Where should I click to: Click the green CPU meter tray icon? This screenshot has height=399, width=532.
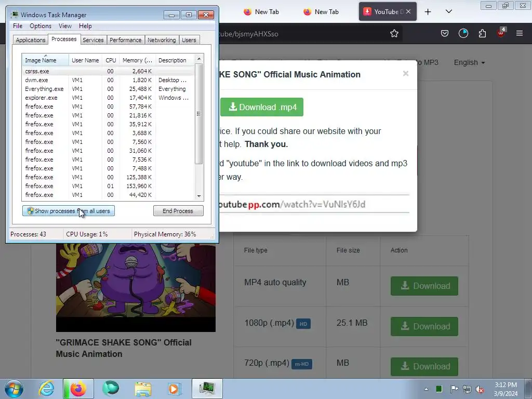pos(439,389)
